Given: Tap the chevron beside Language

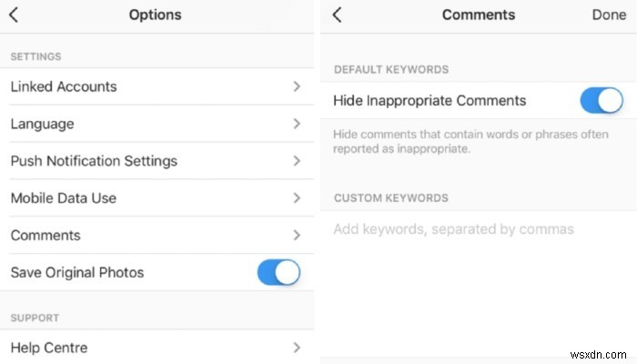Looking at the screenshot, I should coord(297,124).
